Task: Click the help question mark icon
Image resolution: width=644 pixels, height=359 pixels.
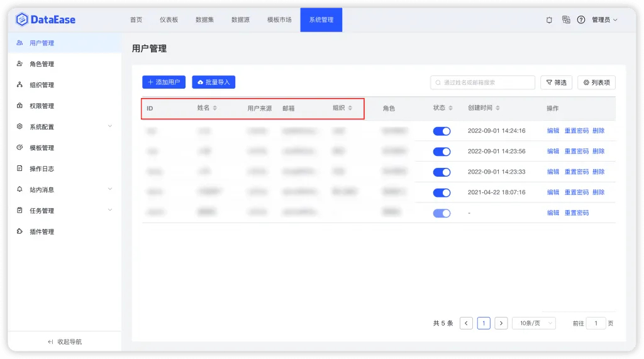Action: [580, 19]
